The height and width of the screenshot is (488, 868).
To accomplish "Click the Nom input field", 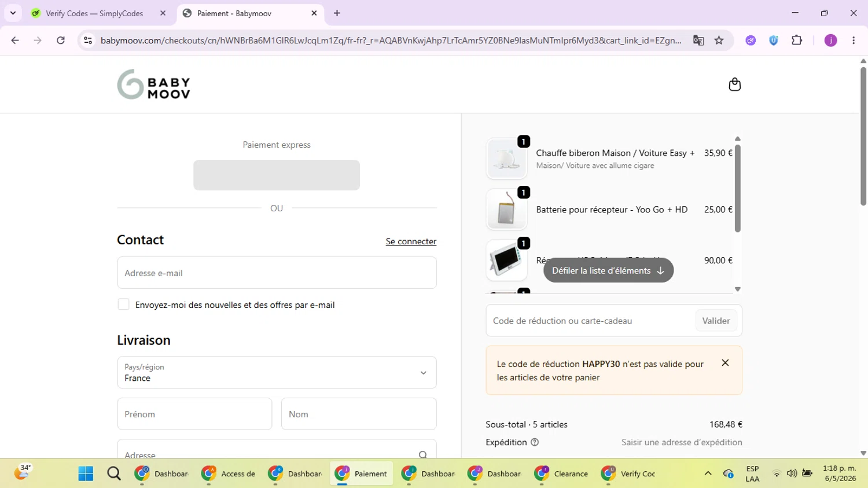I will click(359, 414).
